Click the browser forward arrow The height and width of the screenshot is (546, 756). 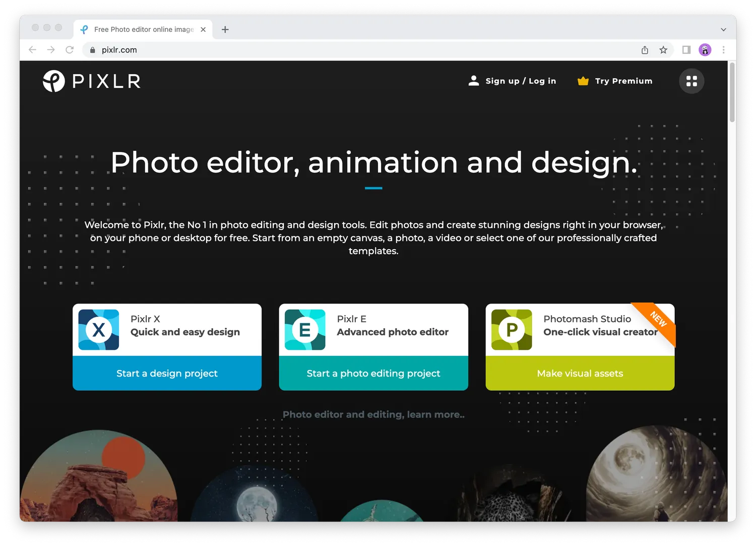[x=51, y=50]
